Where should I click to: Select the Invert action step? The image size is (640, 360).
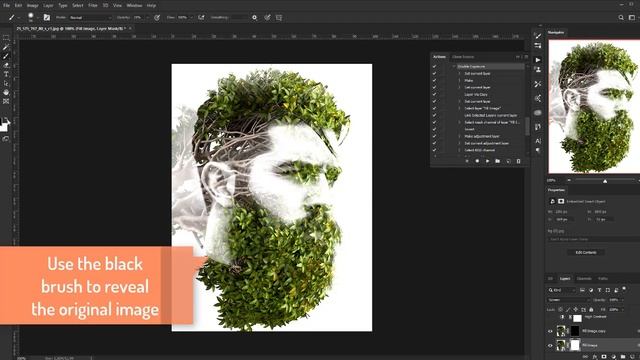[469, 129]
